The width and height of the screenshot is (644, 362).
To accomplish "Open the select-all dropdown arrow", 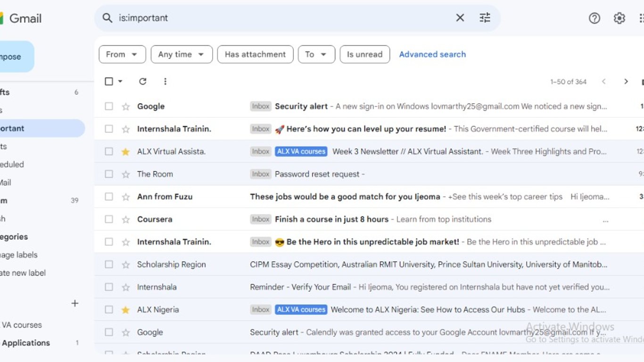I will tap(120, 82).
